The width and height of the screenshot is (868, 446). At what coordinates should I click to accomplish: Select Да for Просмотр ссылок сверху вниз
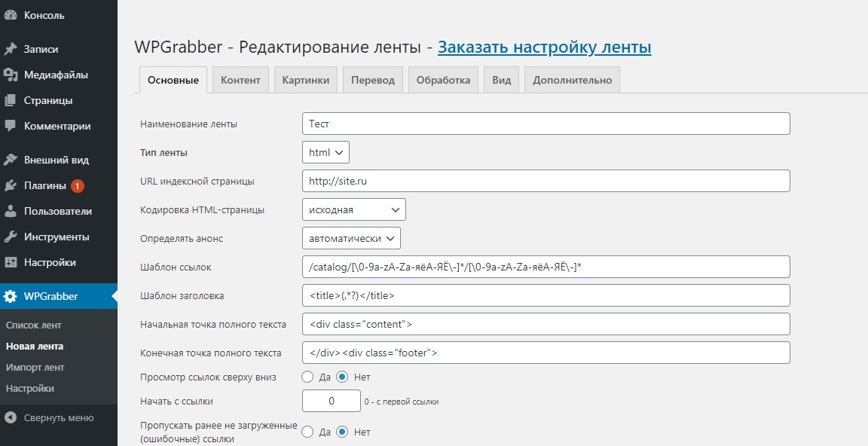[x=307, y=377]
